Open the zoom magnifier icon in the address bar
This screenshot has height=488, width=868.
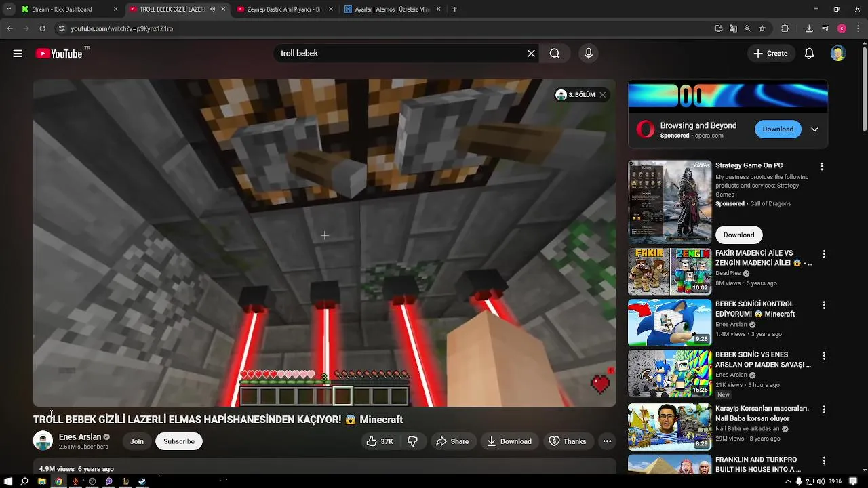747,28
